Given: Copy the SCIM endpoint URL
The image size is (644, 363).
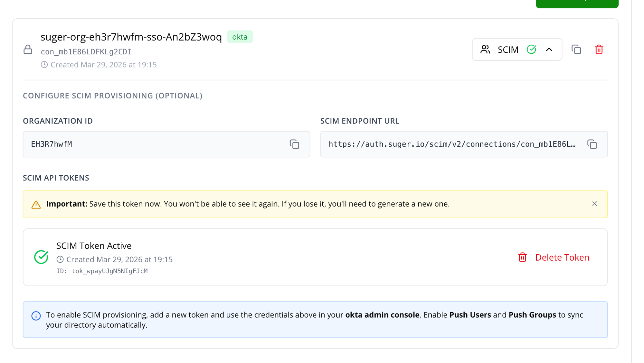Looking at the screenshot, I should click(x=592, y=144).
